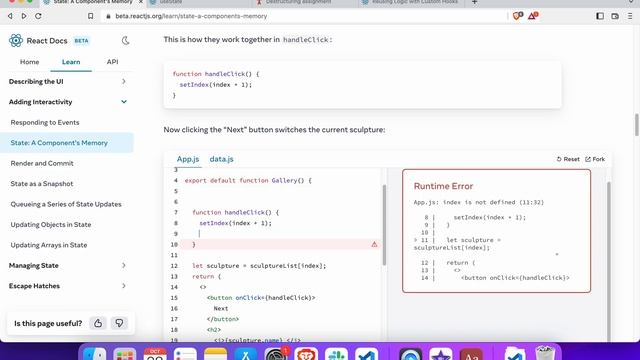Screen dimensions: 640x360
Task: Toggle the browser sidebar panel icon
Action: [x=600, y=16]
